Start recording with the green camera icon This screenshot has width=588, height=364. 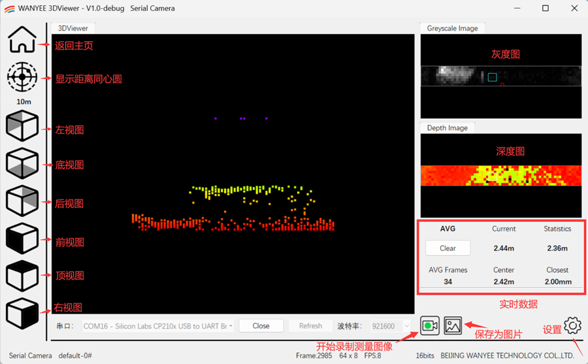click(x=429, y=325)
